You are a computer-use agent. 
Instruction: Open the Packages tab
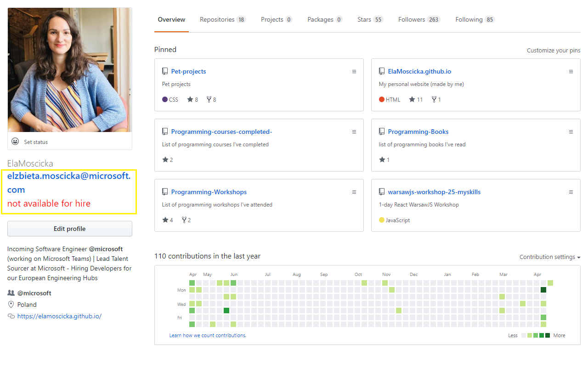point(325,19)
